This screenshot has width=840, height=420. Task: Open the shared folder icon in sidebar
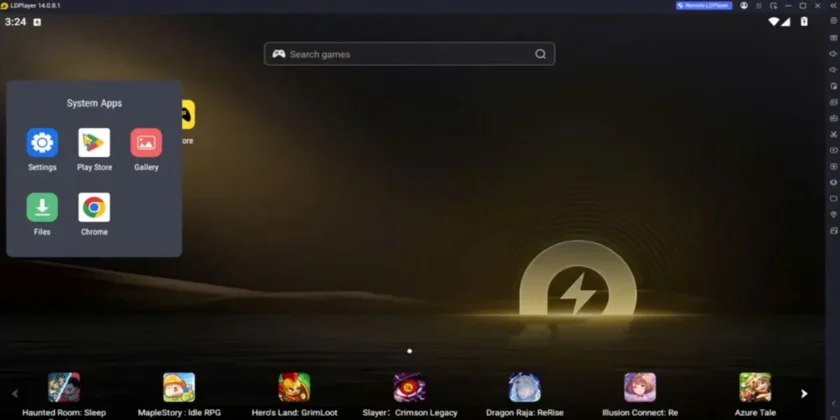pyautogui.click(x=834, y=198)
